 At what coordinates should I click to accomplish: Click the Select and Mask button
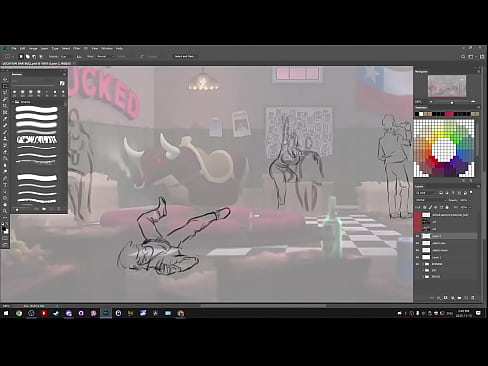click(x=184, y=56)
